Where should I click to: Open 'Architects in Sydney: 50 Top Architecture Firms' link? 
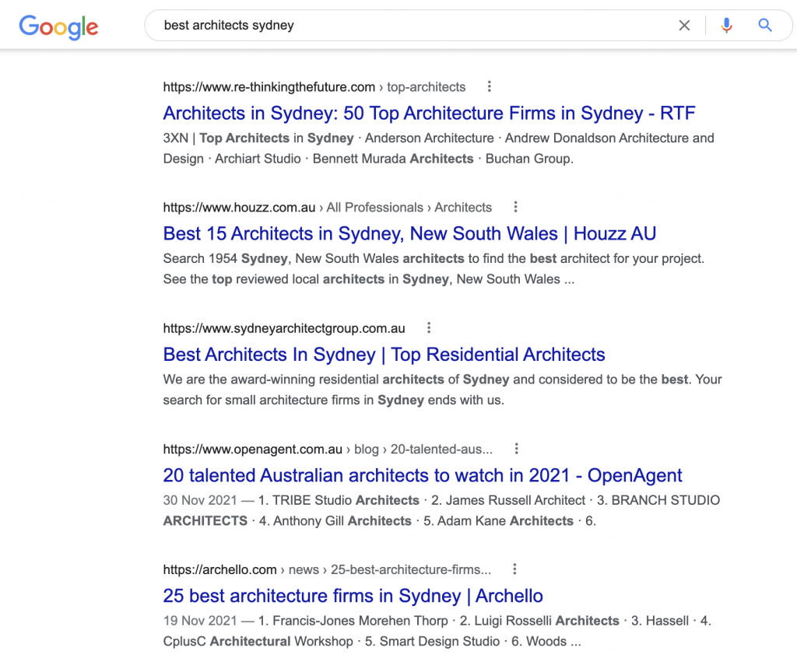tap(429, 113)
